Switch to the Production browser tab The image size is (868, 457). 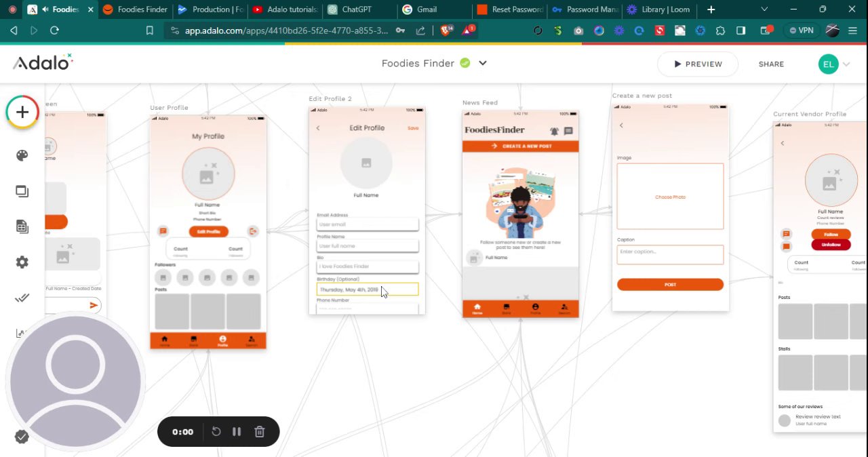click(210, 9)
